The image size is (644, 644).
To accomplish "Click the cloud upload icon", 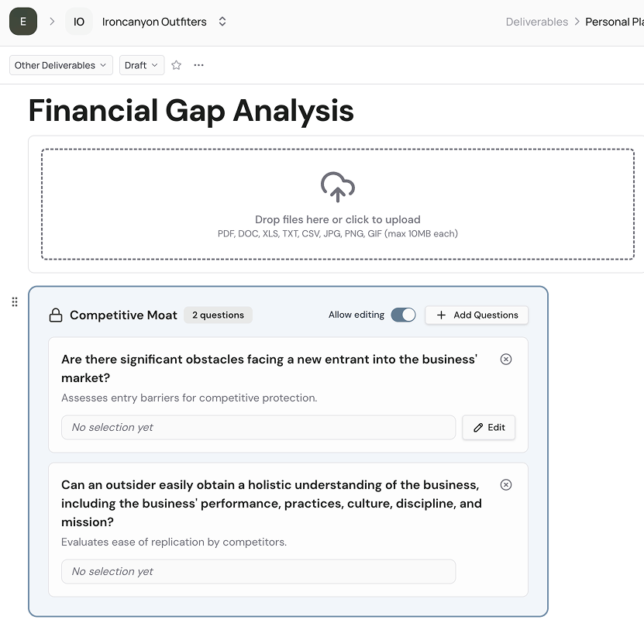I will tap(338, 187).
